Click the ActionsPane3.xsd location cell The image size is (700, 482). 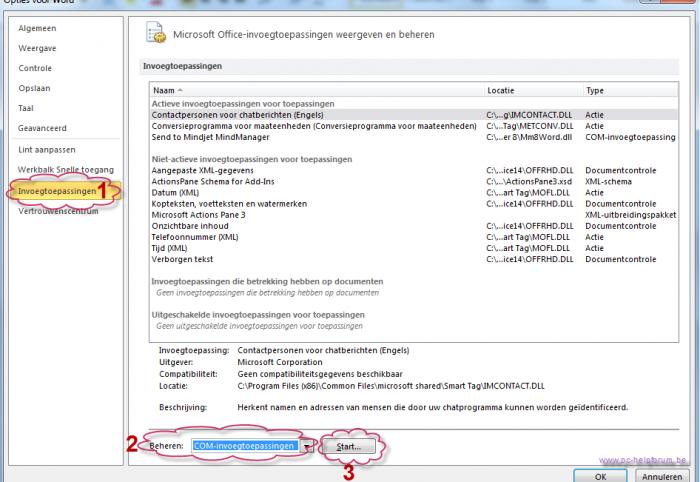529,182
